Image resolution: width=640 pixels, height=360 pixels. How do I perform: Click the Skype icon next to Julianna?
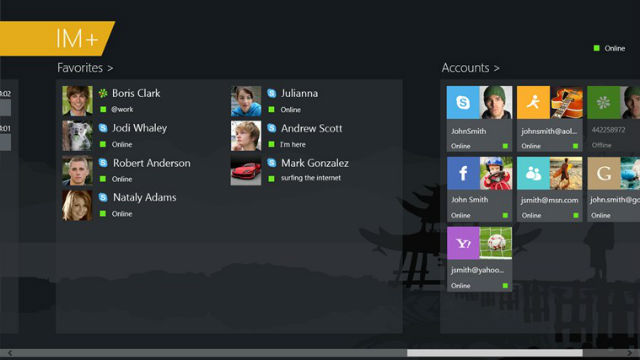(272, 93)
